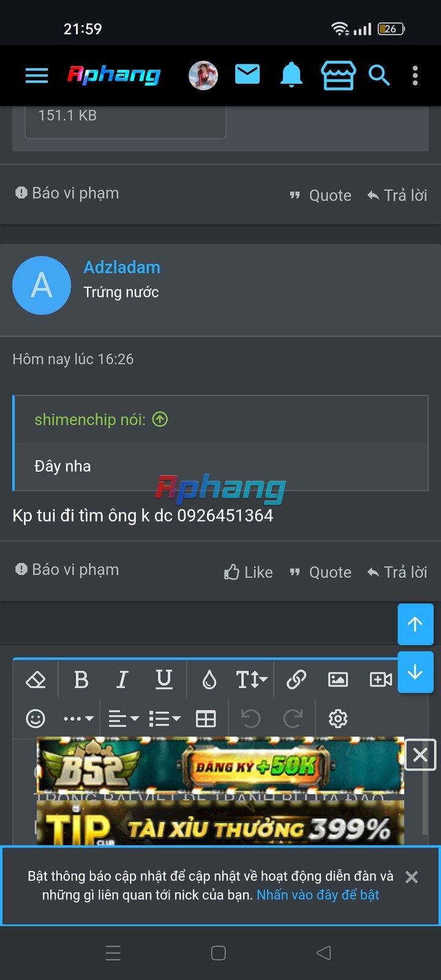Screen dimensions: 441x980
Task: Expand the text alignment dropdown
Action: (x=124, y=718)
